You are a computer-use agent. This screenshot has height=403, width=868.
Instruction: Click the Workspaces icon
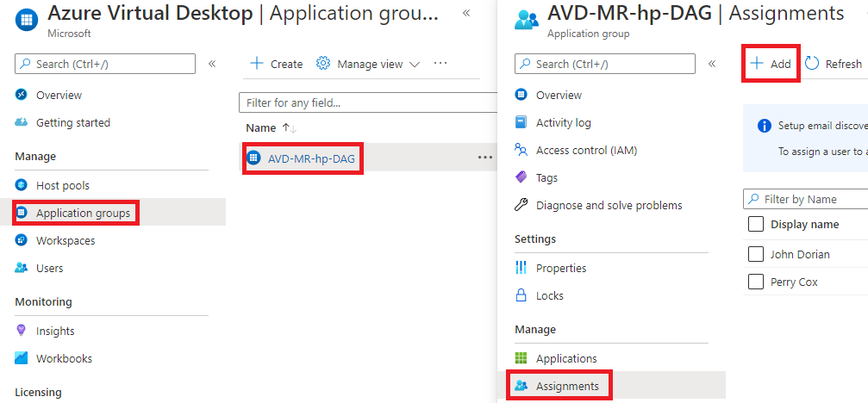coord(21,240)
